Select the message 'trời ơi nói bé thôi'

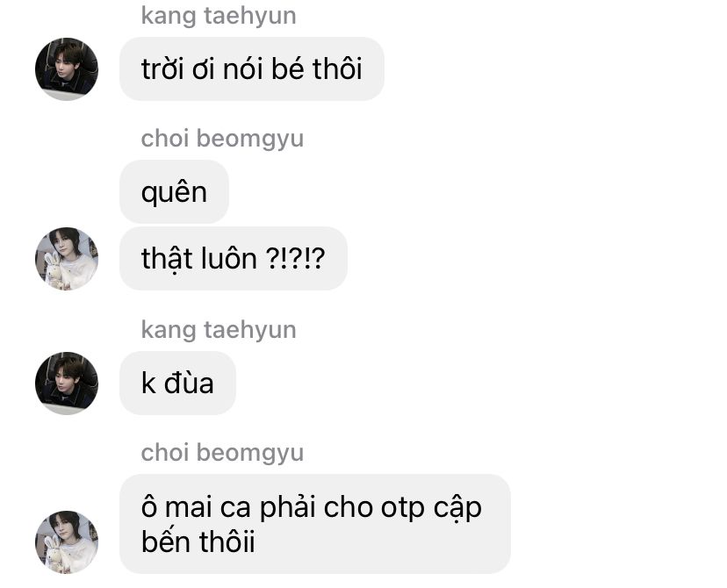252,69
